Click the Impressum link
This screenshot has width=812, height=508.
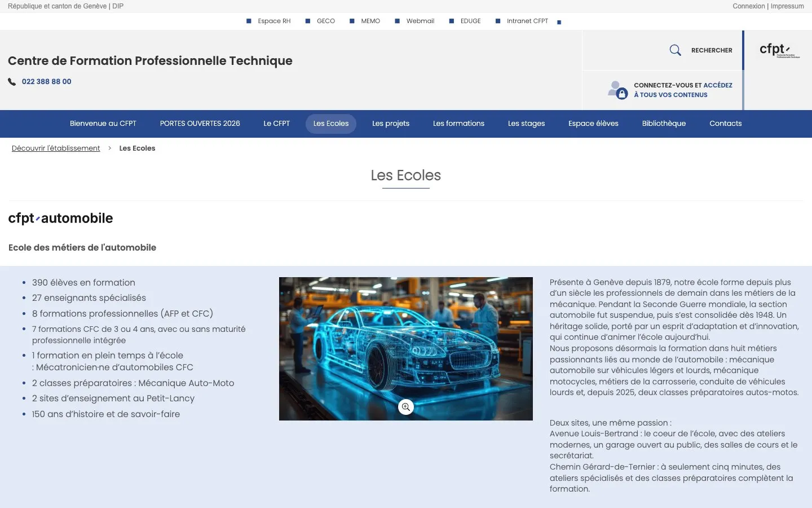pyautogui.click(x=787, y=6)
